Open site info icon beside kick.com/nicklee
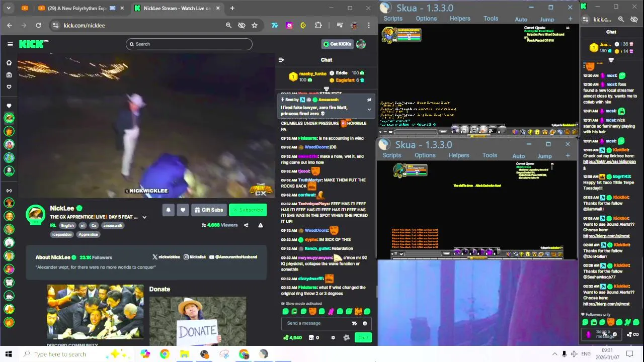The height and width of the screenshot is (362, 644). click(55, 25)
